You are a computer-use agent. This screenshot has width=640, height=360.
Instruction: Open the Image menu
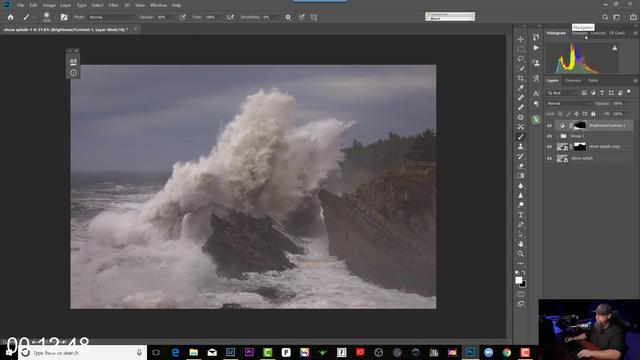(x=49, y=5)
